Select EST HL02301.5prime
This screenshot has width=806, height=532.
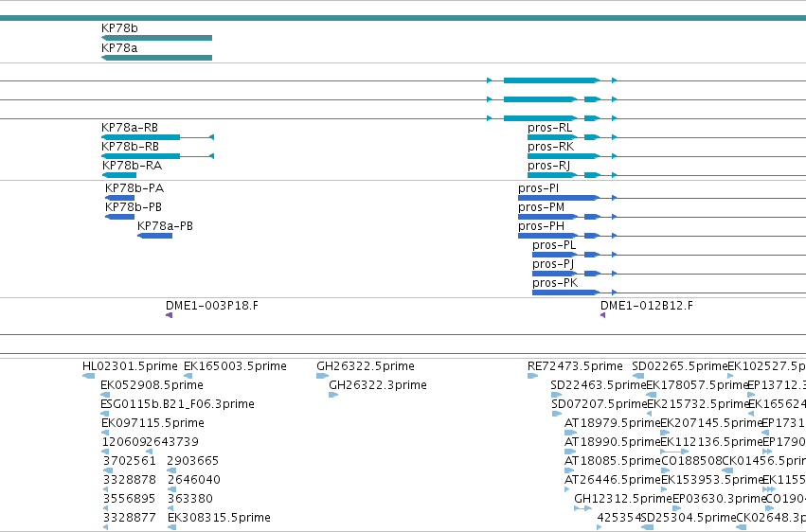88,376
